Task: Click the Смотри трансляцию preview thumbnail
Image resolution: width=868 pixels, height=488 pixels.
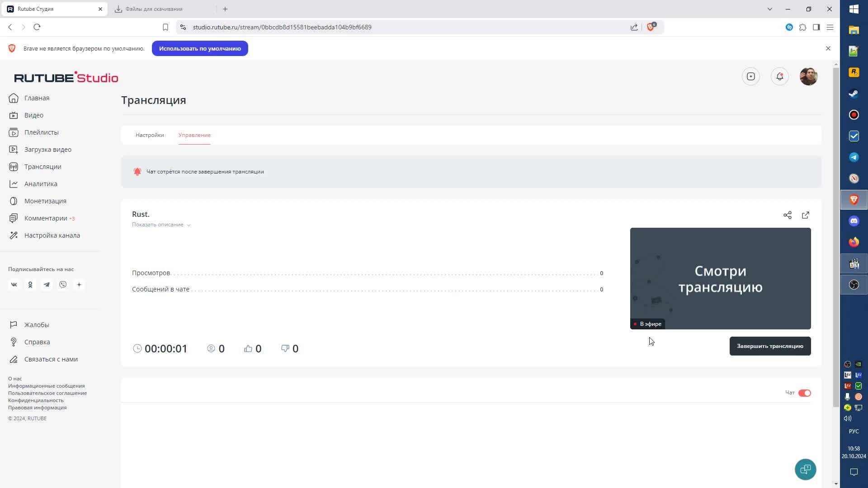Action: tap(720, 278)
